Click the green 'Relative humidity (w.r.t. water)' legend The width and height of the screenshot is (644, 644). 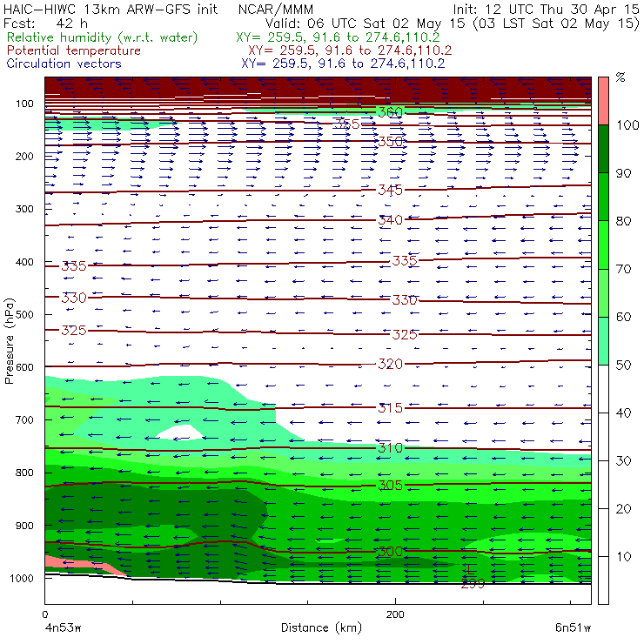coord(102,37)
